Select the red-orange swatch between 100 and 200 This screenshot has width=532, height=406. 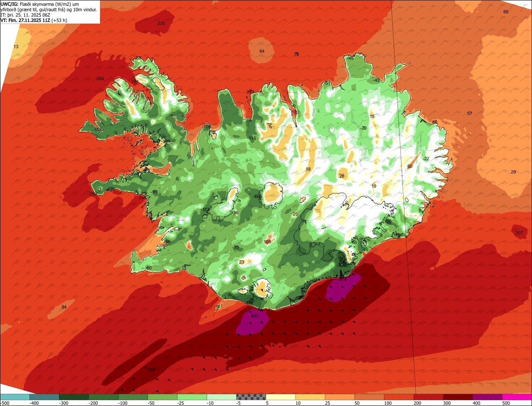(x=399, y=397)
